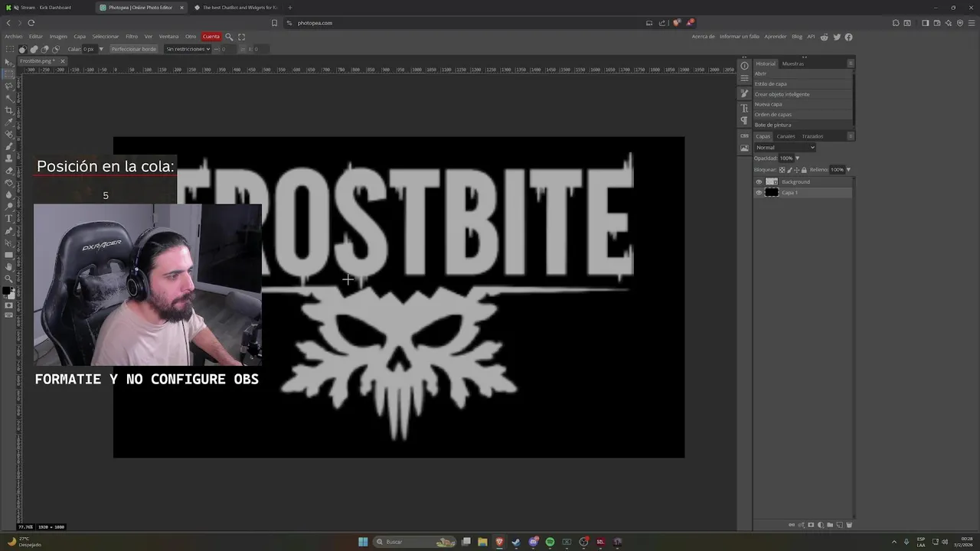Toggle lock all padlock icon
980x551 pixels.
click(804, 170)
